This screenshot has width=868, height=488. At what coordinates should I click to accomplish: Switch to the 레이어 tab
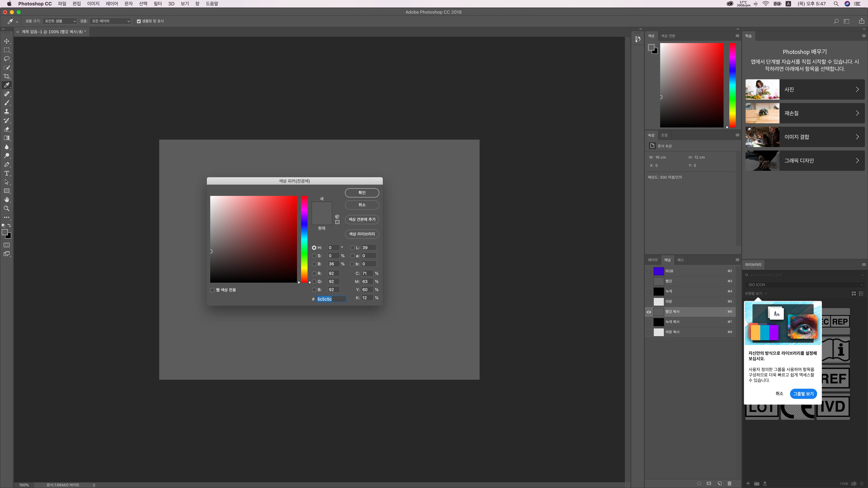(x=652, y=260)
